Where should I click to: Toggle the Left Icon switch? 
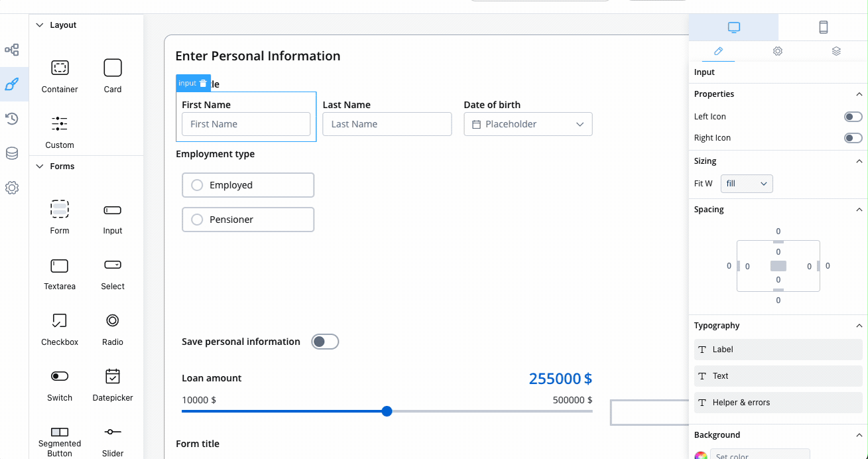click(853, 117)
